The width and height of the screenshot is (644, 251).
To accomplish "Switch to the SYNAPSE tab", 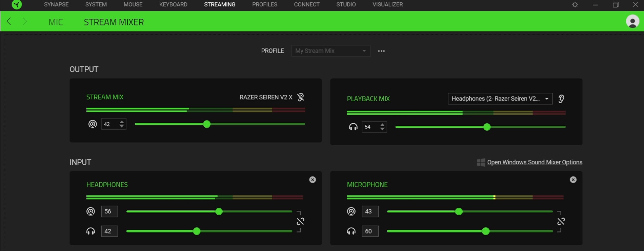I will coord(56,4).
